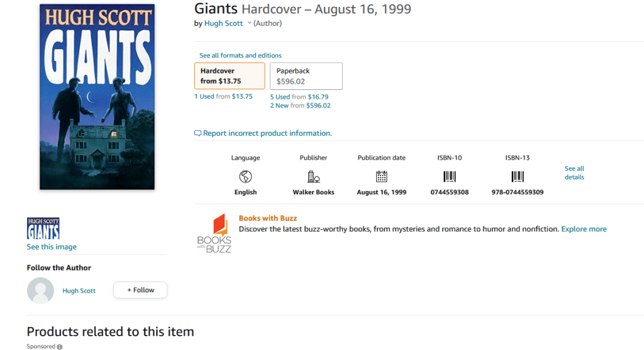
Task: Click the ISBN-10 barcode icon
Action: coord(449,176)
